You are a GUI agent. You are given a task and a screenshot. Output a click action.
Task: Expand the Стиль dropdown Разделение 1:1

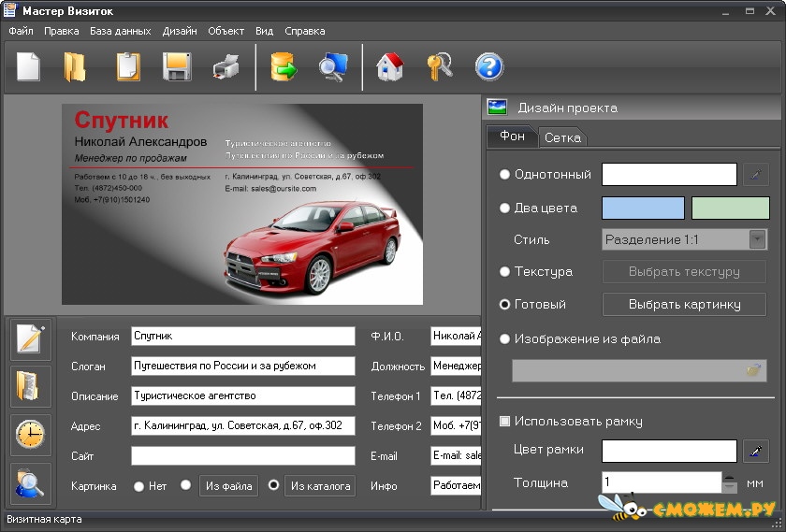click(x=757, y=239)
